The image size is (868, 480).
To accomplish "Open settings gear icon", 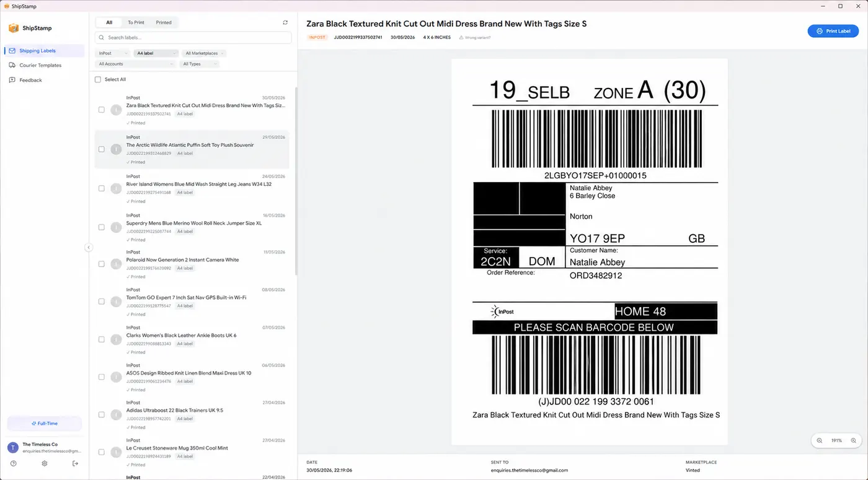I will pyautogui.click(x=45, y=463).
